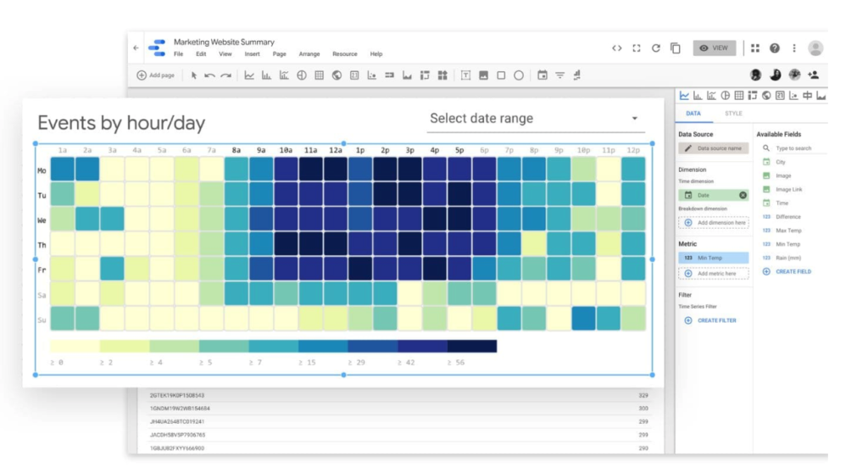The height and width of the screenshot is (473, 868).
Task: Open the three-dot more options menu
Action: tap(794, 48)
